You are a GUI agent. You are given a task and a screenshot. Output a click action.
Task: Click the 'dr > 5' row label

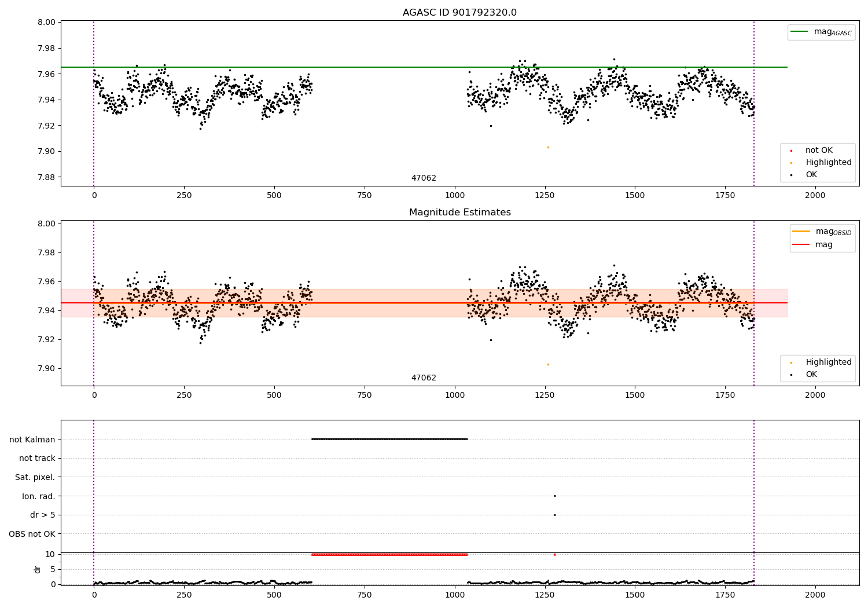43,515
